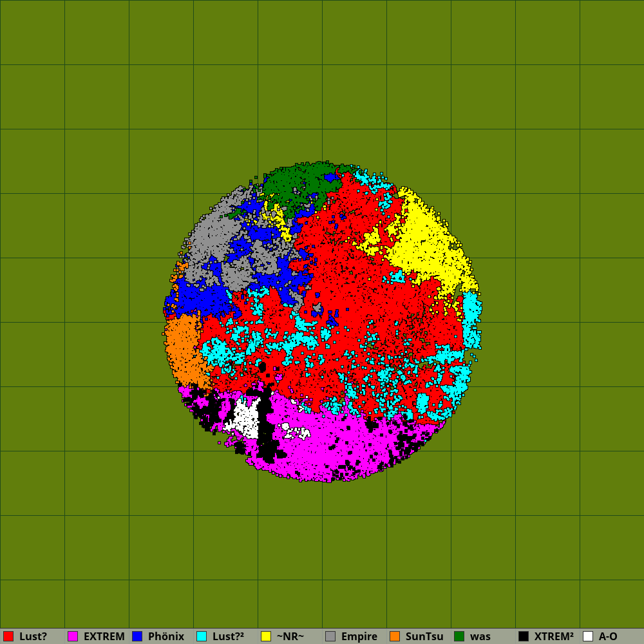Select the '~NR~' legend label
Image resolution: width=644 pixels, height=644 pixels.
[x=290, y=636]
